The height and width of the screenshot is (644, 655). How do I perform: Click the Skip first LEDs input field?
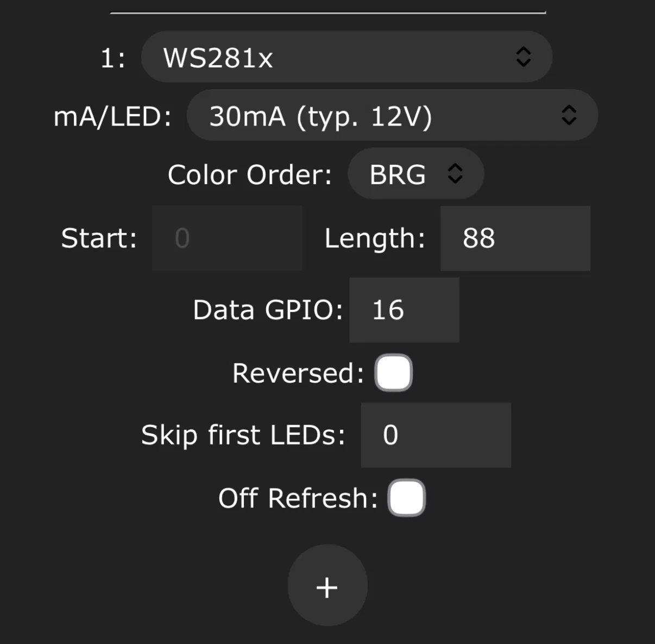click(x=436, y=435)
